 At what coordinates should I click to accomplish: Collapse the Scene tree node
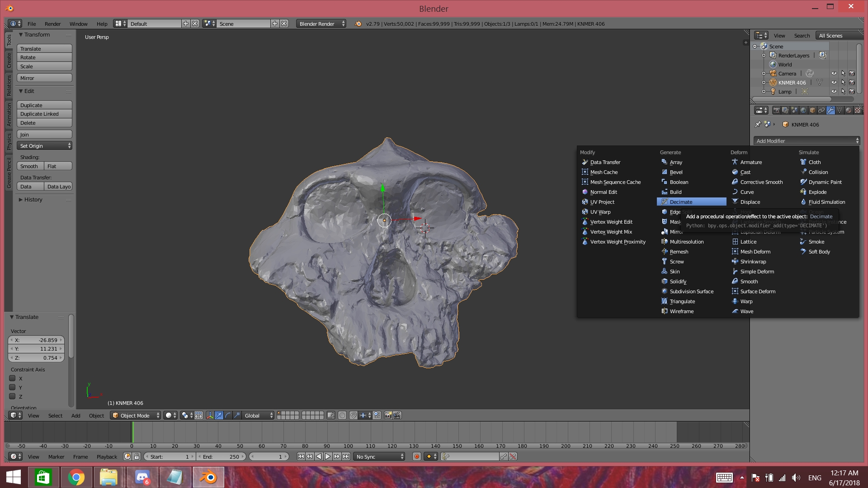(x=755, y=47)
